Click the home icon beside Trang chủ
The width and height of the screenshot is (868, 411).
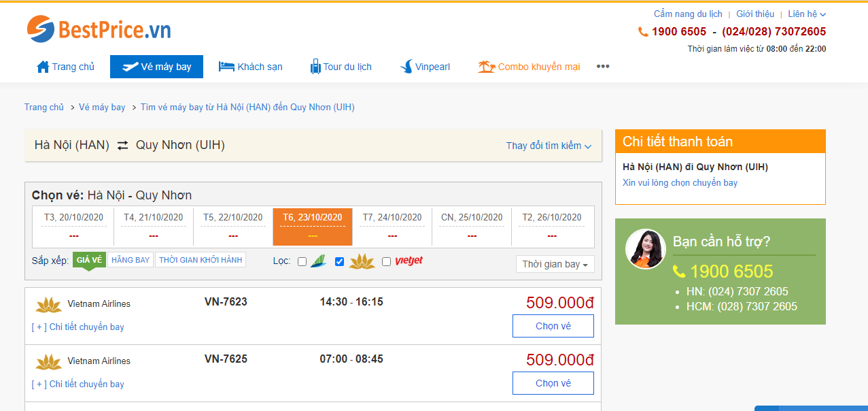coord(43,67)
